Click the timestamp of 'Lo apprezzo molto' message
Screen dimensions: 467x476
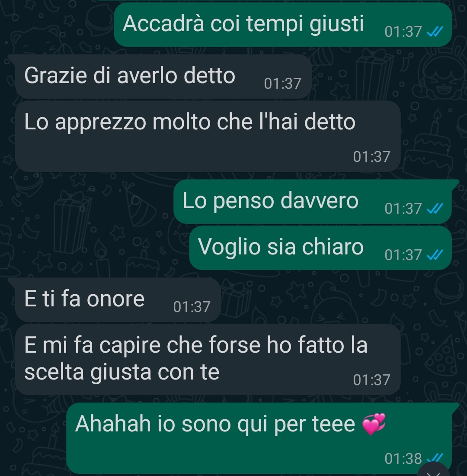[x=372, y=157]
